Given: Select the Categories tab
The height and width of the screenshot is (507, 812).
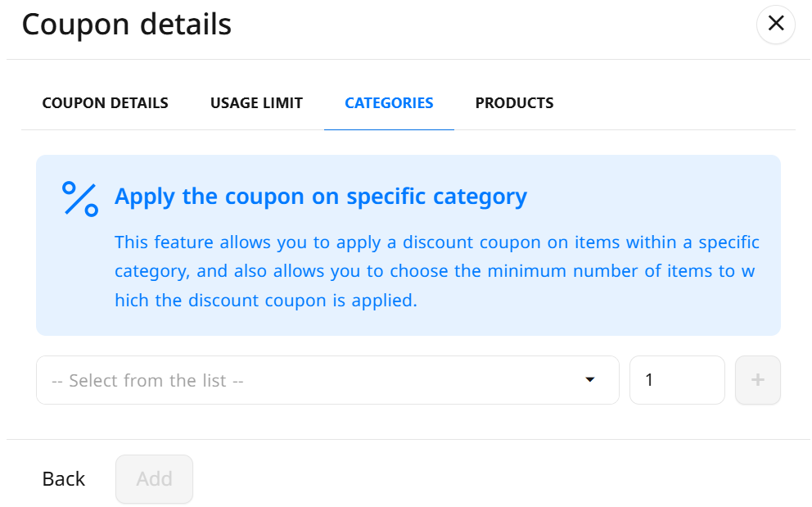Looking at the screenshot, I should [389, 103].
